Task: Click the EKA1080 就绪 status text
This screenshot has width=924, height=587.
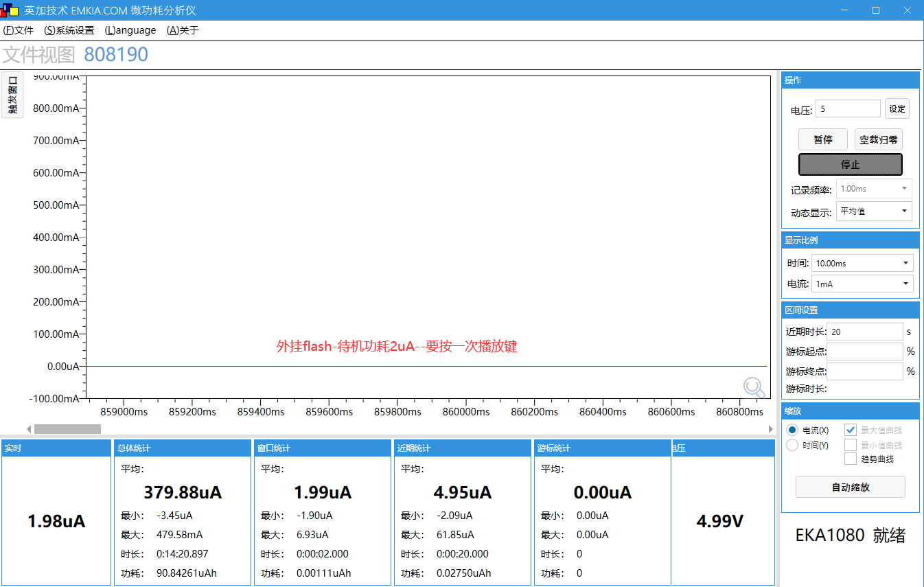Action: point(851,536)
